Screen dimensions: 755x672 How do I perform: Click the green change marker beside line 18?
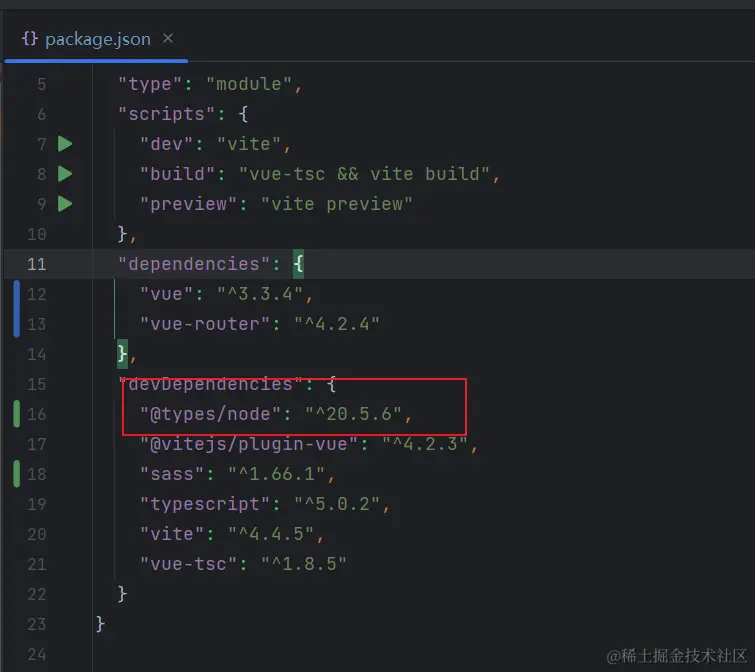(x=17, y=474)
